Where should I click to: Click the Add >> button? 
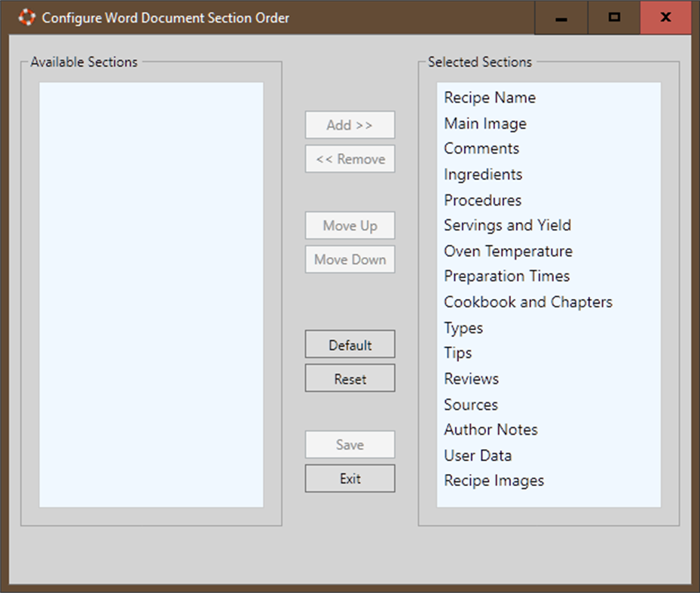tap(350, 124)
